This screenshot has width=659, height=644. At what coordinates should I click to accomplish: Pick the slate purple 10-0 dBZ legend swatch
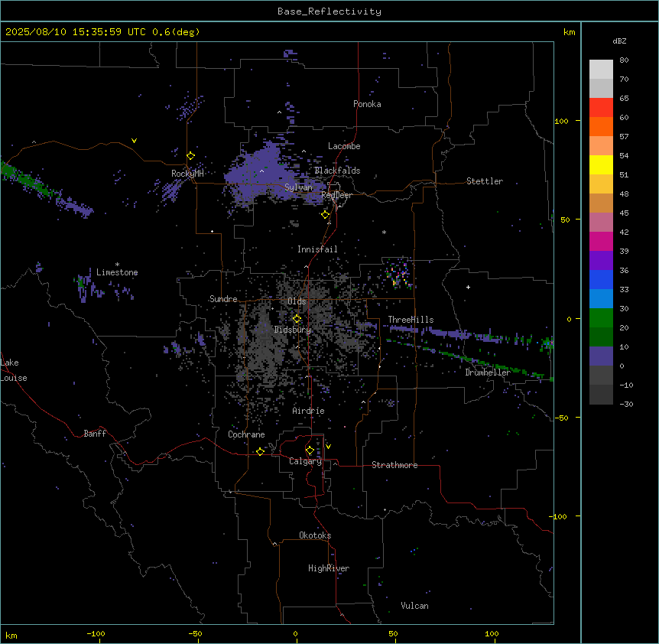point(601,356)
